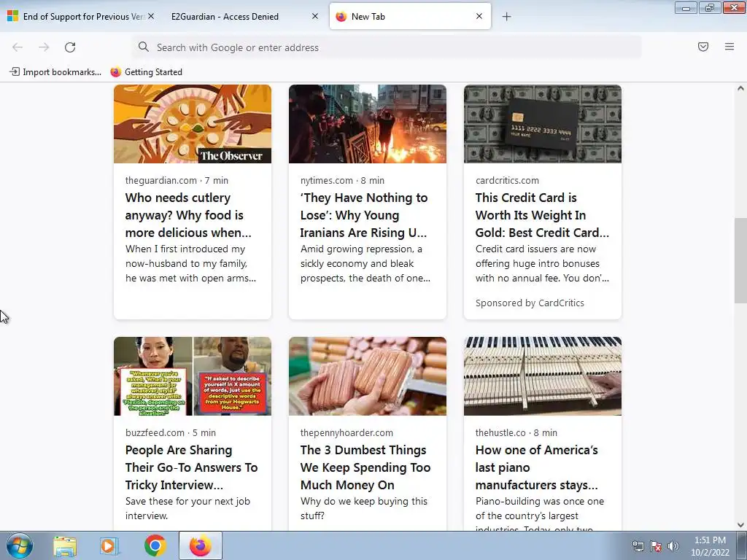Viewport: 747px width, 560px height.
Task: Open the media player from the taskbar
Action: pyautogui.click(x=109, y=545)
